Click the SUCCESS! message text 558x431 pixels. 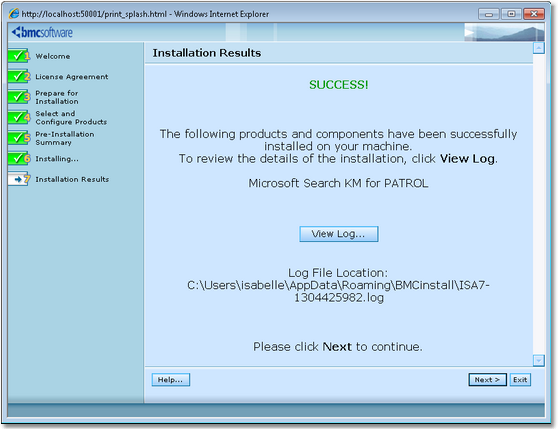(338, 85)
